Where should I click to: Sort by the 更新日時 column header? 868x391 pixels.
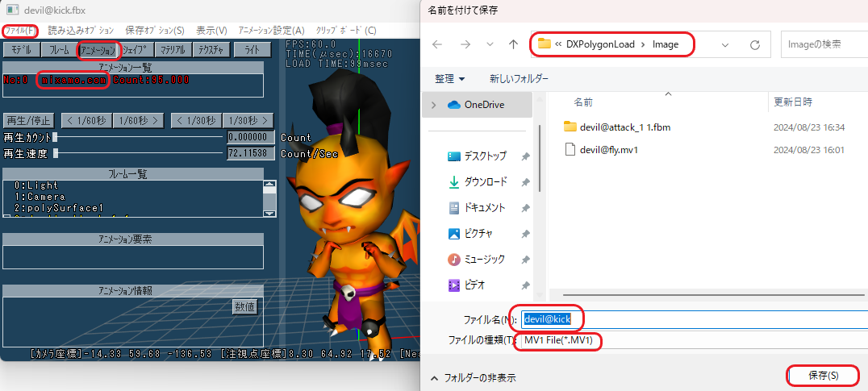coord(793,102)
